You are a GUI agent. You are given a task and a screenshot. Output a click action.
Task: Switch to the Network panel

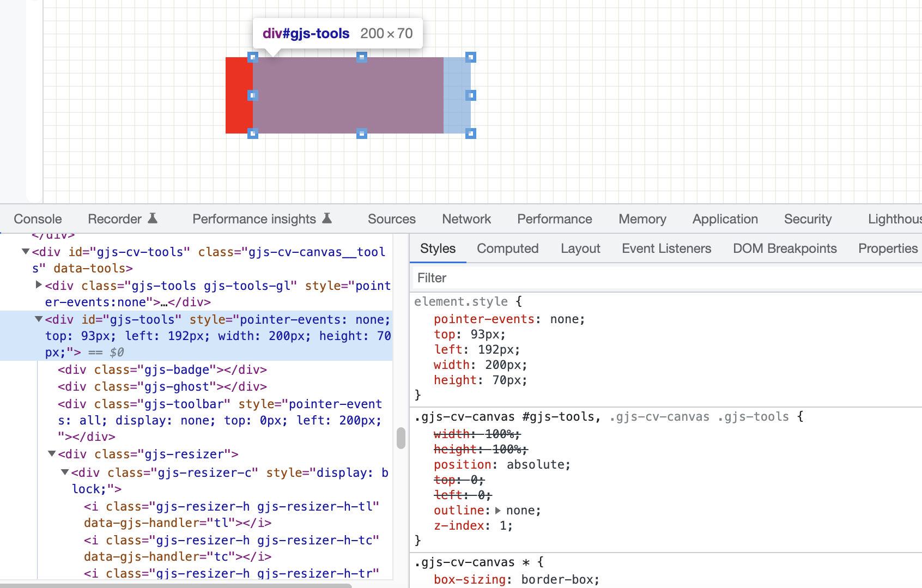(466, 219)
